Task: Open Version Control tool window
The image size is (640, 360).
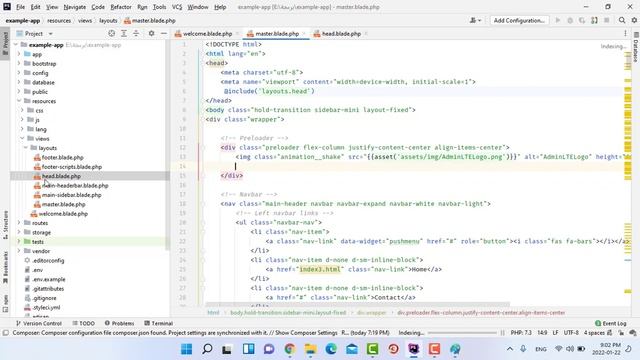Action: point(38,323)
